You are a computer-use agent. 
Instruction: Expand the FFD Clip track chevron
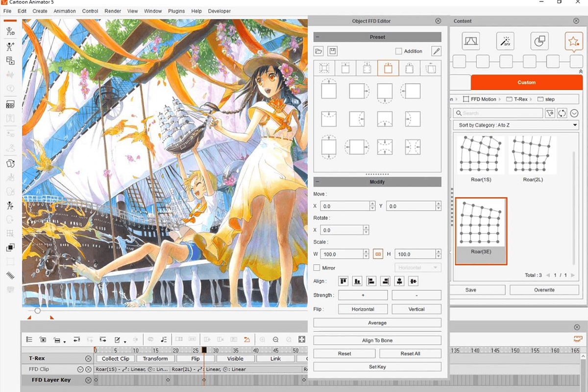coord(79,369)
